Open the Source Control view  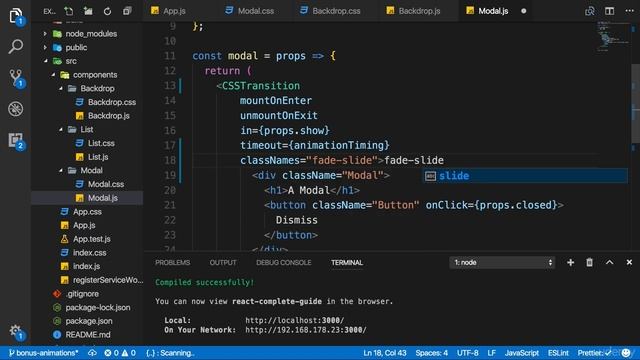click(x=16, y=78)
